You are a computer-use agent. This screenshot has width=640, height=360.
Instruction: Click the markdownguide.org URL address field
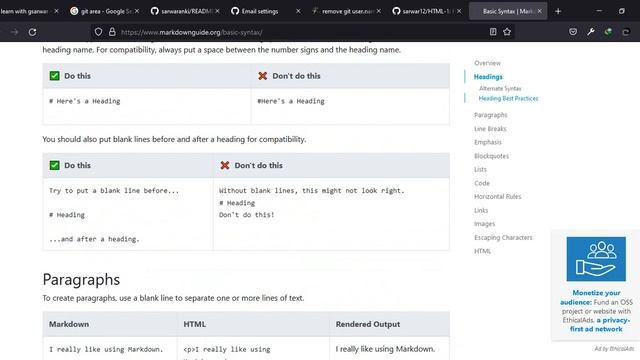point(302,32)
